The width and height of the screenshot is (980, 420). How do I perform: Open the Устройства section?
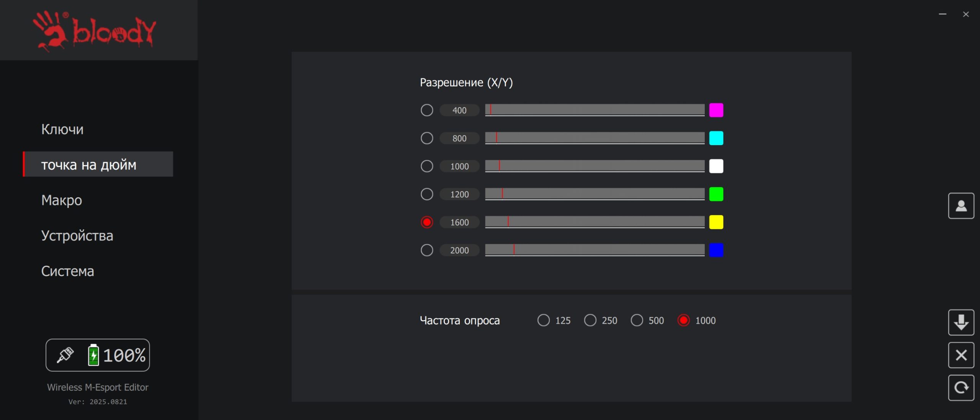click(77, 235)
